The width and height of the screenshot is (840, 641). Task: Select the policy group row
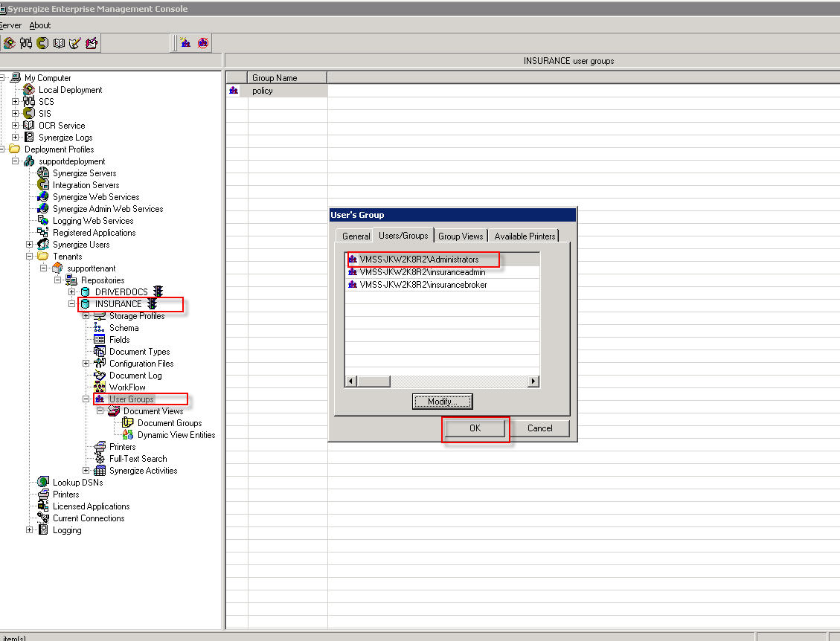[x=277, y=91]
